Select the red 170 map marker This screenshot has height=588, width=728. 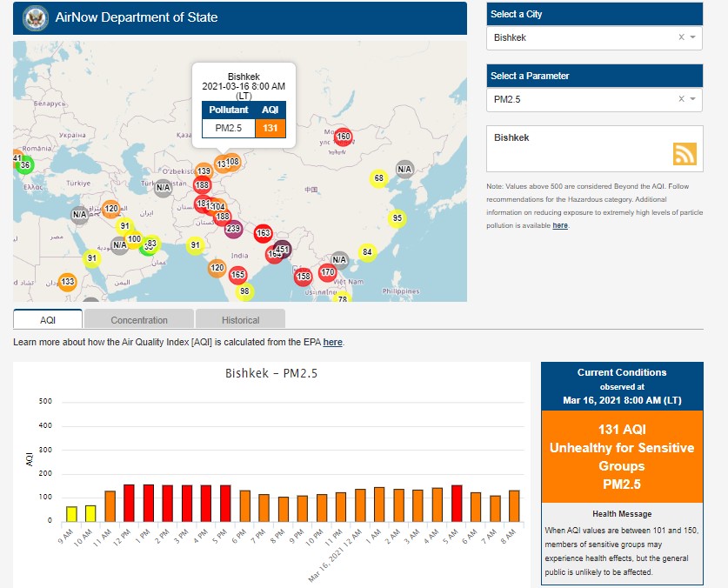[327, 272]
